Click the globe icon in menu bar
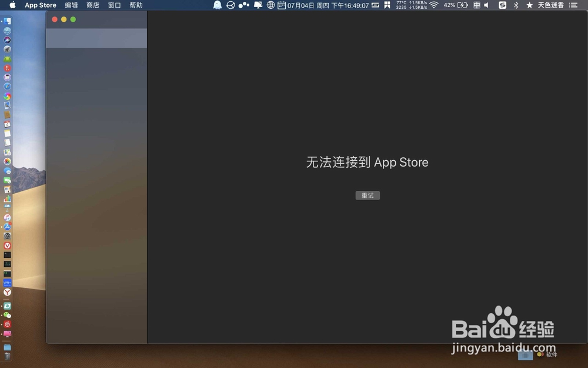The image size is (588, 368). [x=270, y=5]
